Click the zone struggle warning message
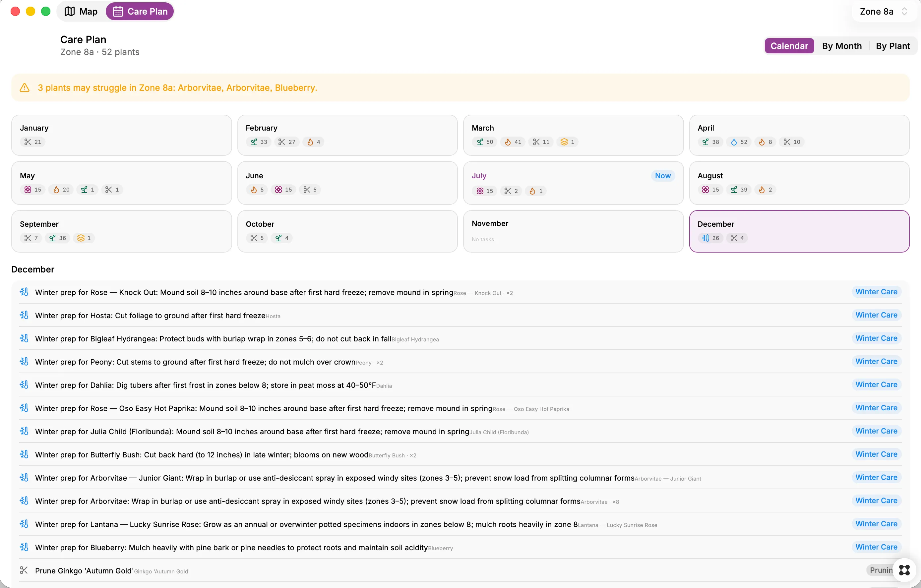Screen dimensions: 921x588 (x=177, y=88)
